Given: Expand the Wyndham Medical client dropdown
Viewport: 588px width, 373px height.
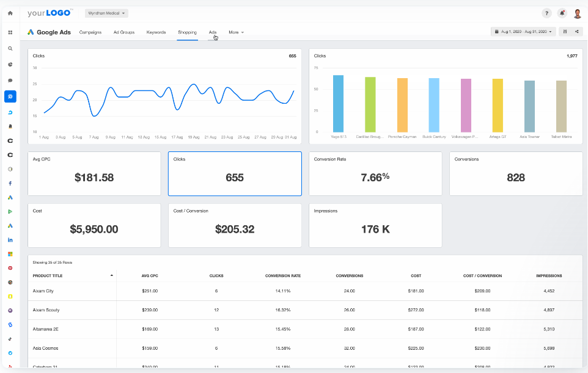Looking at the screenshot, I should click(x=106, y=13).
